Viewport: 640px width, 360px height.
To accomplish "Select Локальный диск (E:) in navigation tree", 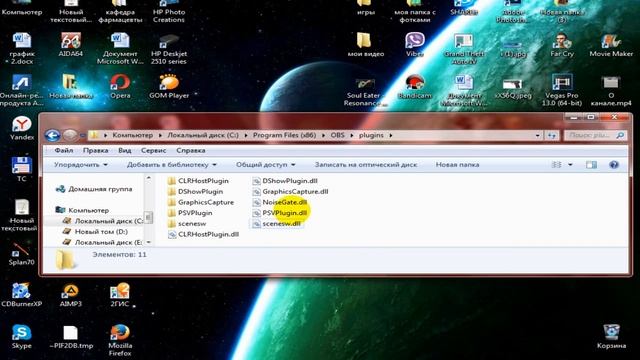I will click(x=102, y=242).
